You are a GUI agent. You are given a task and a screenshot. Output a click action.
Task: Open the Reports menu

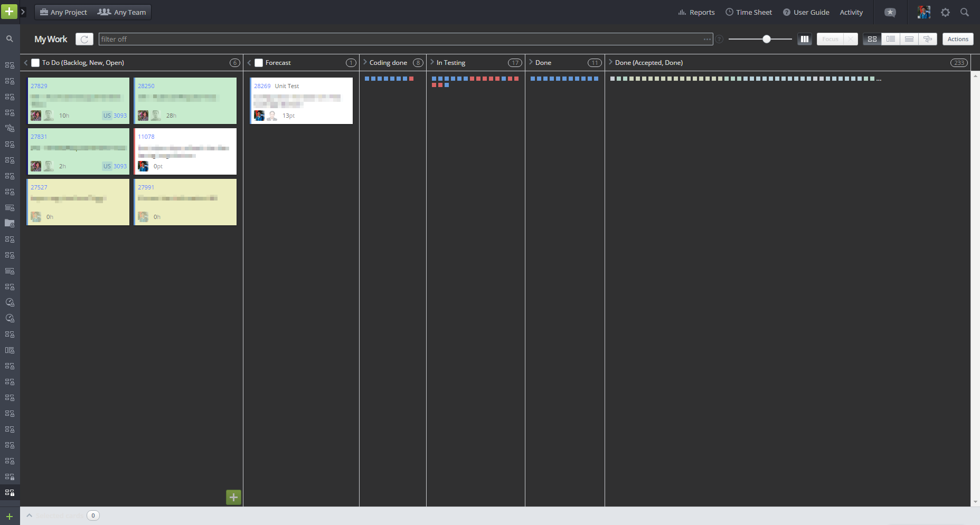click(696, 12)
